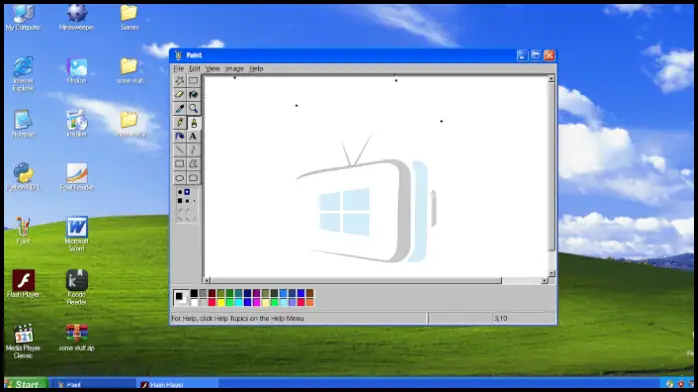
Task: Select the rectangular Select tool
Action: (193, 81)
